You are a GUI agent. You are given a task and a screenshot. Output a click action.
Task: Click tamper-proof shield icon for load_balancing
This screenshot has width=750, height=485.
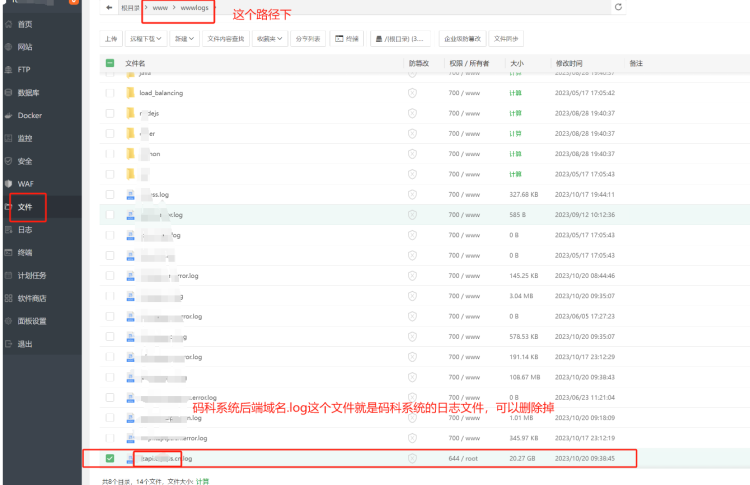click(x=412, y=93)
